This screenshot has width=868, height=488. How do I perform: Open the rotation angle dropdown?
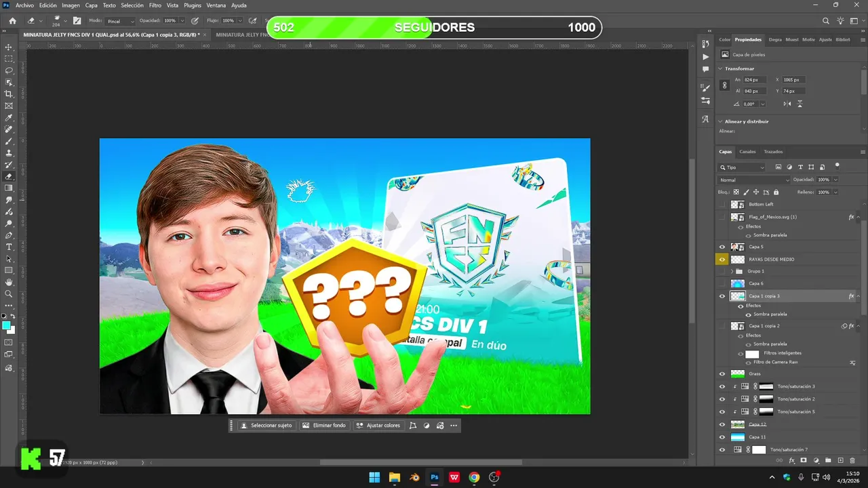click(x=763, y=104)
